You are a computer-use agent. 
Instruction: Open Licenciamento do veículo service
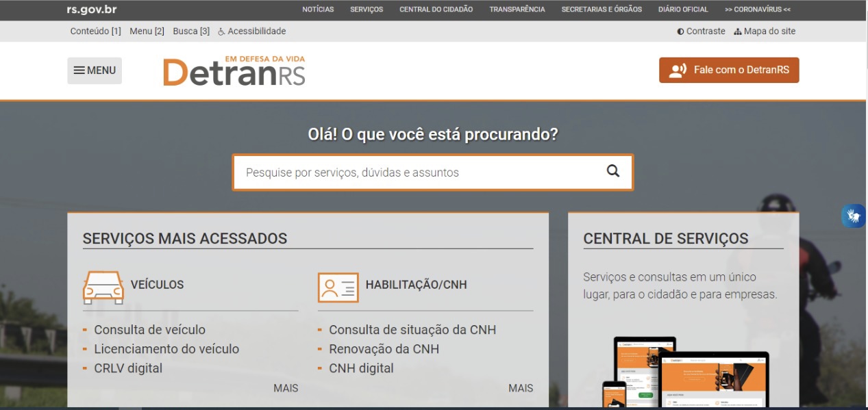166,349
